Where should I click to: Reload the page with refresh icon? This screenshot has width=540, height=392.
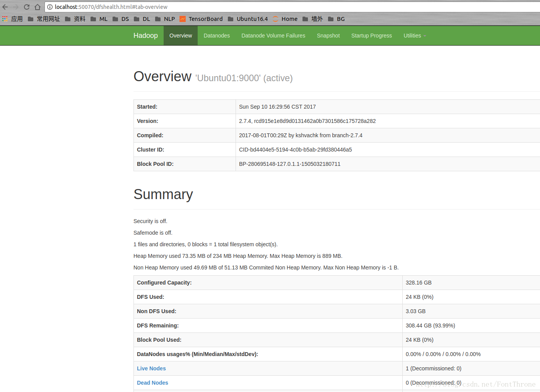point(27,7)
